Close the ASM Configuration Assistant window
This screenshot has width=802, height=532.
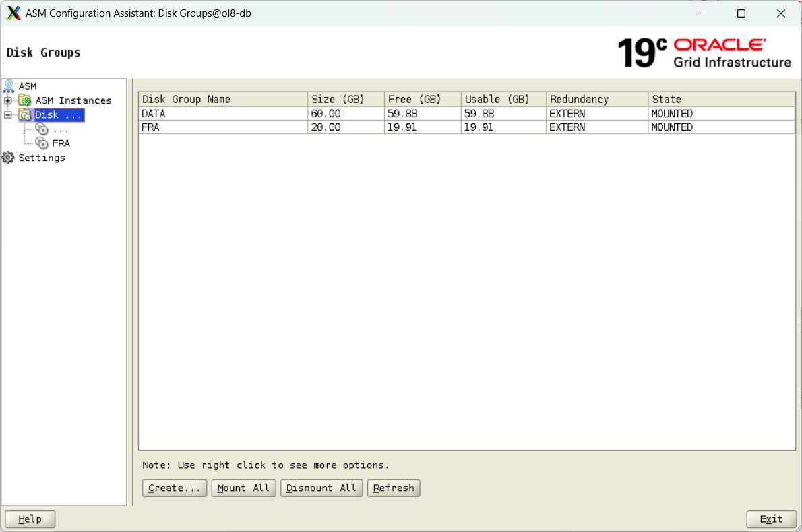[781, 13]
